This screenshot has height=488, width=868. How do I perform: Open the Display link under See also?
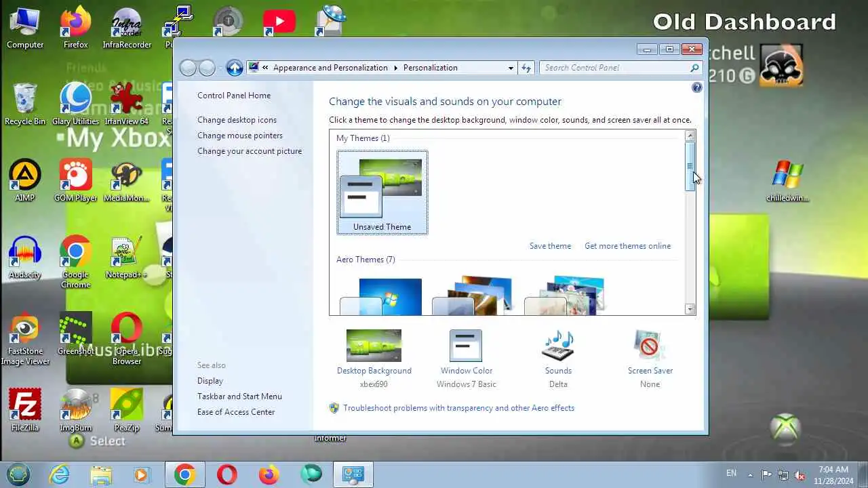point(210,381)
